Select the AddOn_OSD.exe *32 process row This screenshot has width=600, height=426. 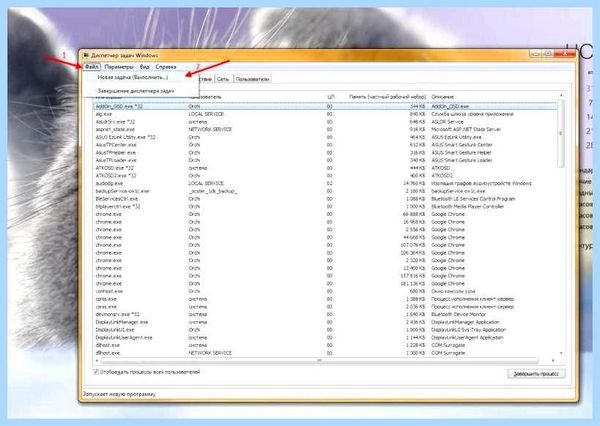325,106
